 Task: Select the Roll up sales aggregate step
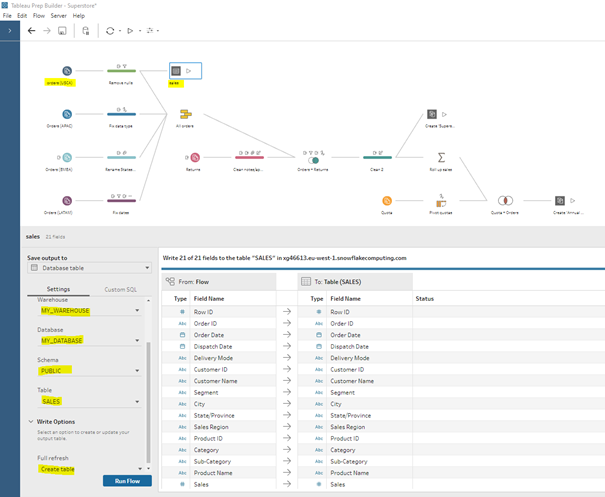coord(441,157)
